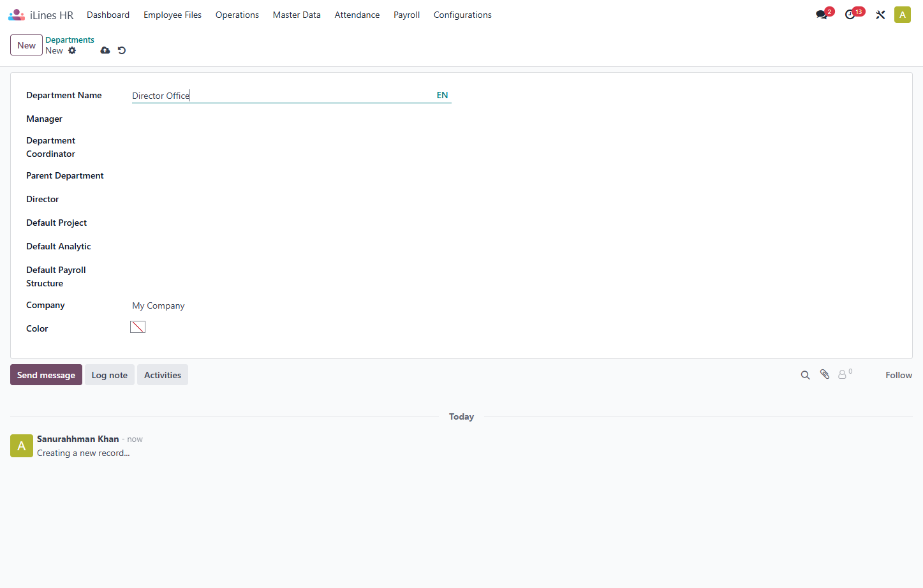Open the Employee Files menu
The width and height of the screenshot is (923, 588).
coord(172,15)
